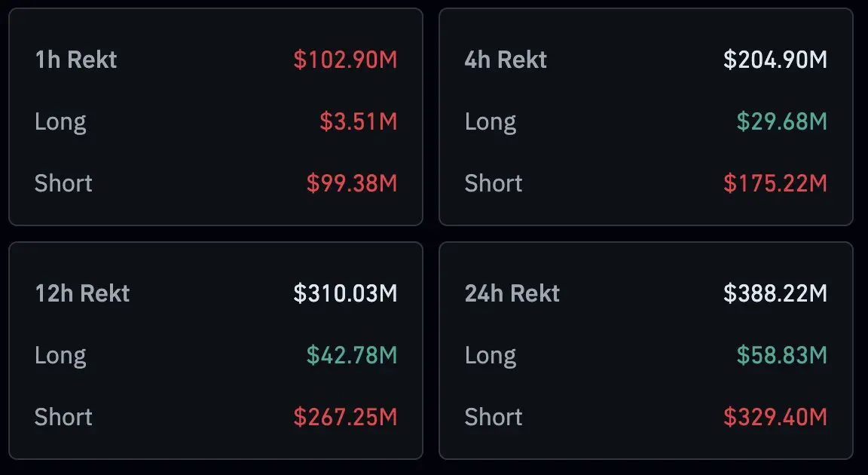Click the 4h Rekt label
The width and height of the screenshot is (868, 475).
click(x=506, y=60)
